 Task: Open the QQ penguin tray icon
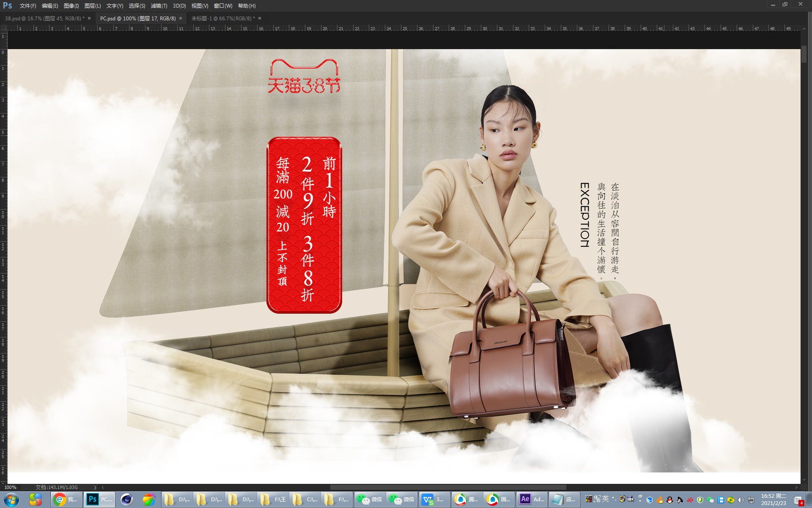tap(669, 500)
